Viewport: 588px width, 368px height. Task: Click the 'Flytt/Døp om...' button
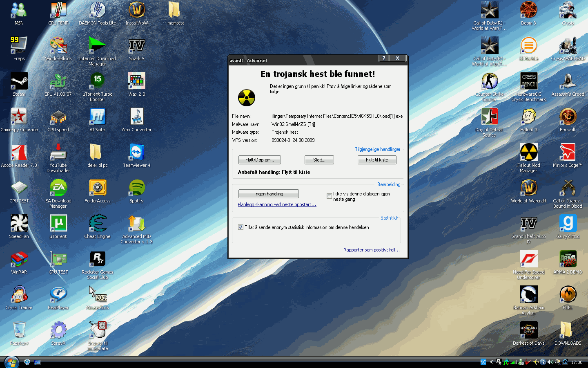pos(260,160)
